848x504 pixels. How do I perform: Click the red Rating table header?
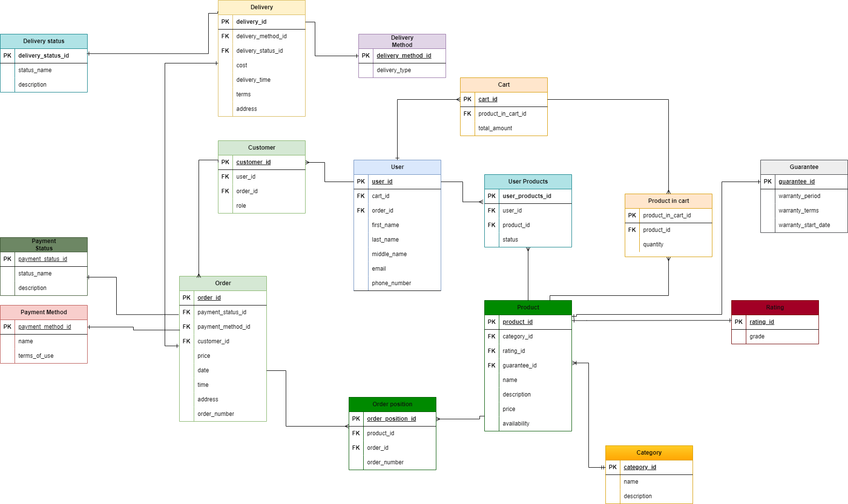point(775,307)
